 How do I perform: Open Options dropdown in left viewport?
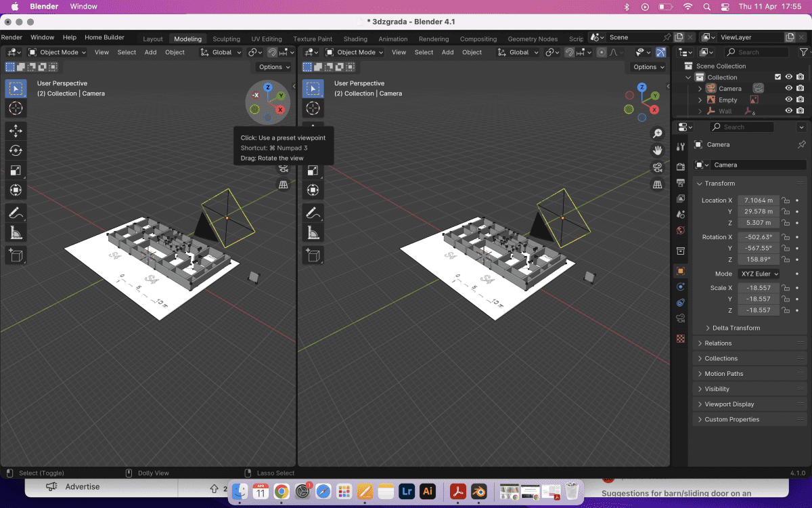274,67
